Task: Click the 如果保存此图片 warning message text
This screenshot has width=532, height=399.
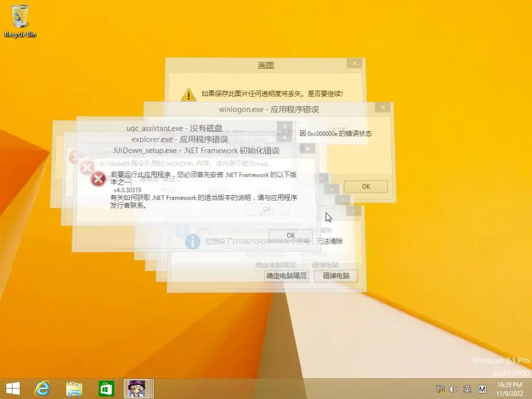Action: click(x=272, y=94)
